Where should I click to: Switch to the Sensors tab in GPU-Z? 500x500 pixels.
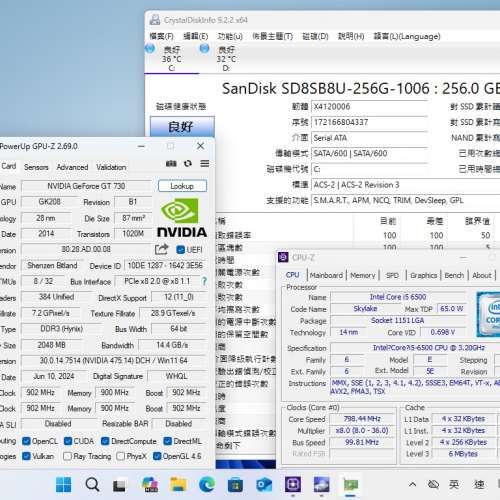pyautogui.click(x=36, y=167)
